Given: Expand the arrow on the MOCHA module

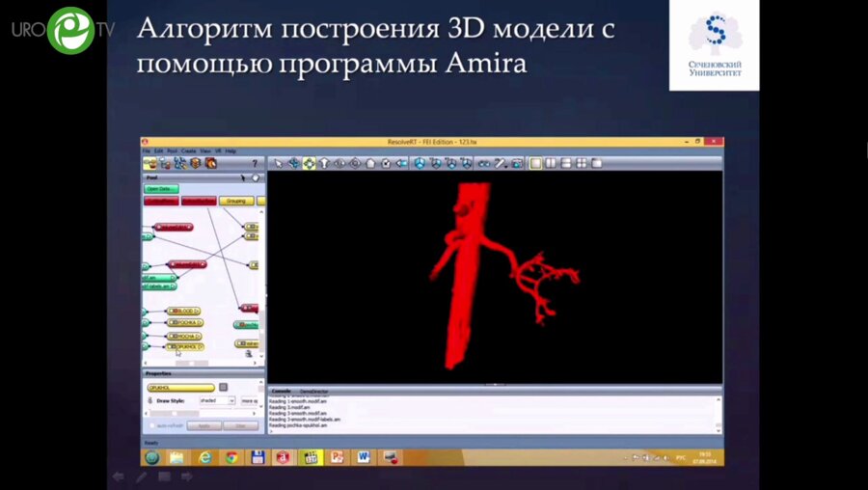Looking at the screenshot, I should pyautogui.click(x=197, y=336).
